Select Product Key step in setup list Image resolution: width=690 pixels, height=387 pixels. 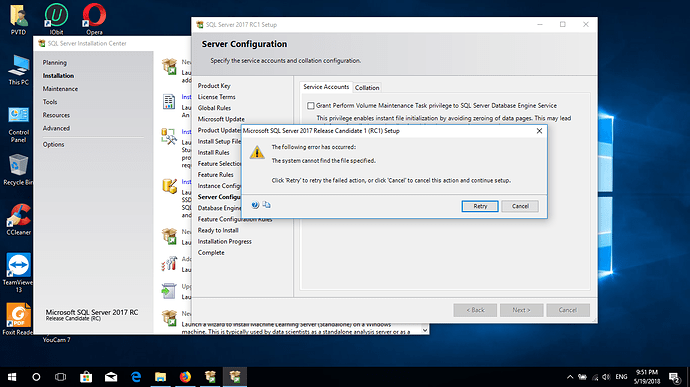coord(214,86)
